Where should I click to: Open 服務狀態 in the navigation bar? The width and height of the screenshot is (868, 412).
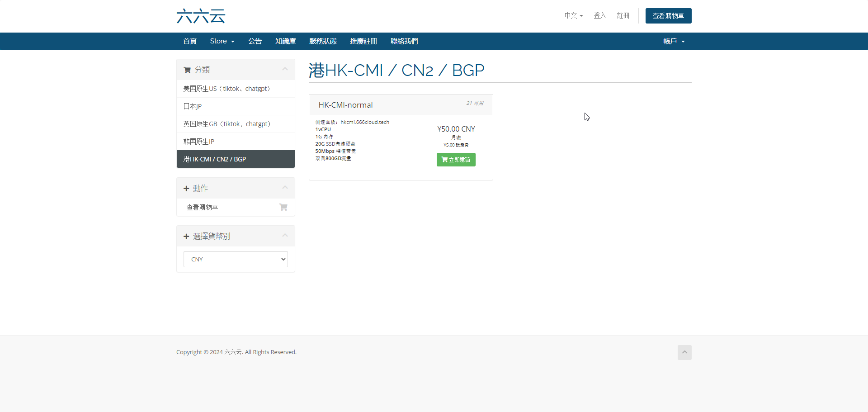(x=323, y=41)
